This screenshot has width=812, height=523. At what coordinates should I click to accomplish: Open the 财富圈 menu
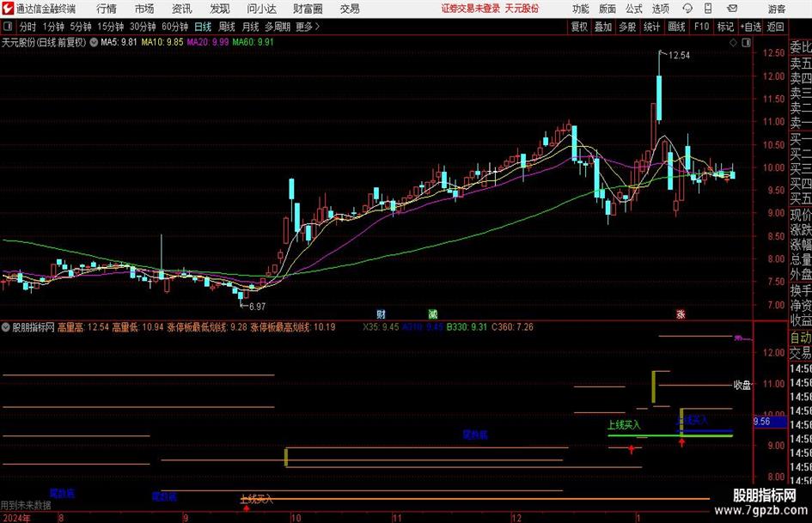pos(308,9)
